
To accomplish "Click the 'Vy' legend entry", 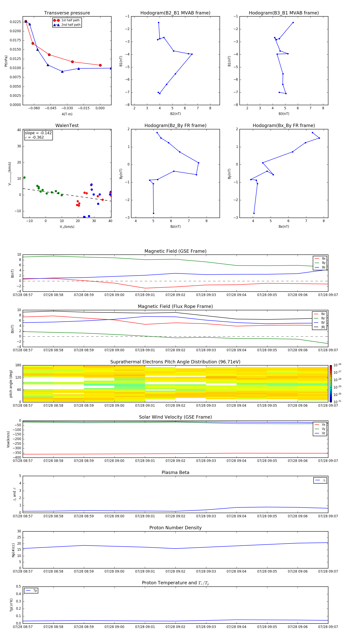I will click(x=320, y=429).
